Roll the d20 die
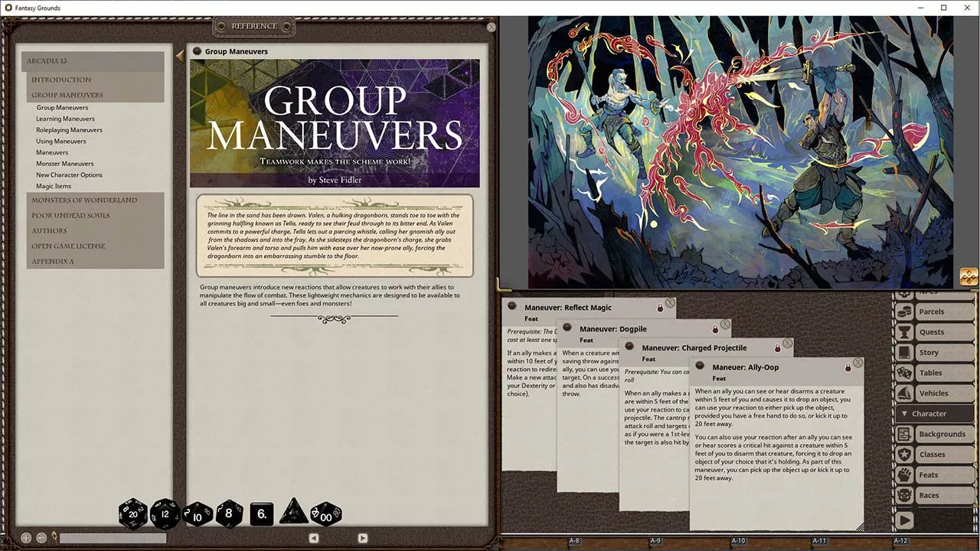 [x=133, y=514]
